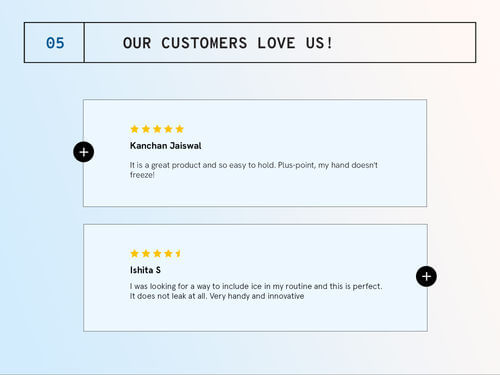Viewport: 500px width, 375px height.
Task: Select the reviewer name Ishita S
Action: click(x=145, y=270)
